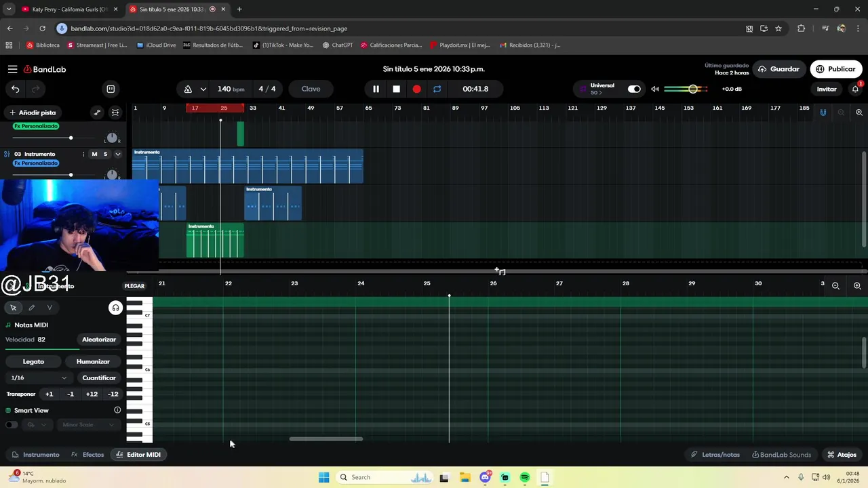
Task: Open the Minor Scale dropdown
Action: 88,425
